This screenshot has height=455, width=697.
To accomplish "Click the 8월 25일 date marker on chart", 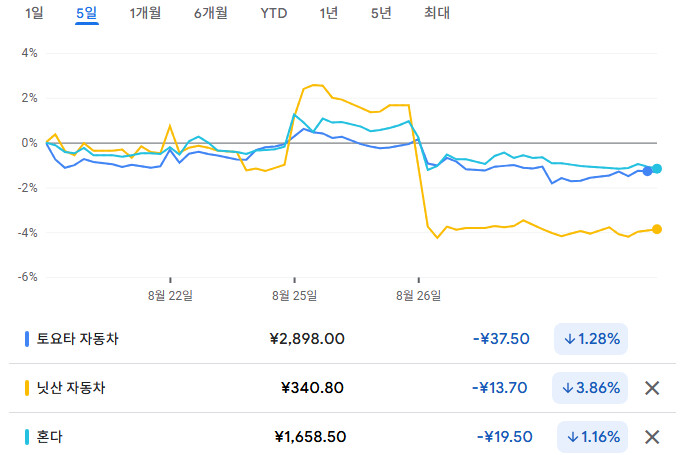I will [x=294, y=295].
